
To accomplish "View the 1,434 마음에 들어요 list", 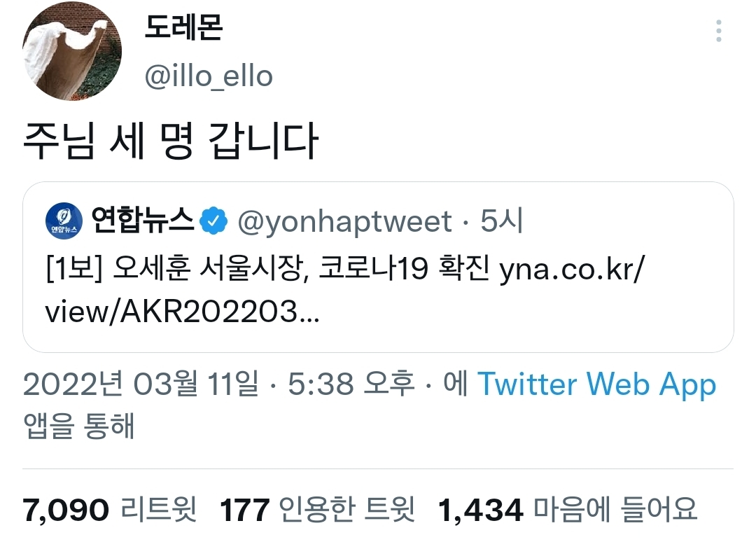I will [x=568, y=509].
